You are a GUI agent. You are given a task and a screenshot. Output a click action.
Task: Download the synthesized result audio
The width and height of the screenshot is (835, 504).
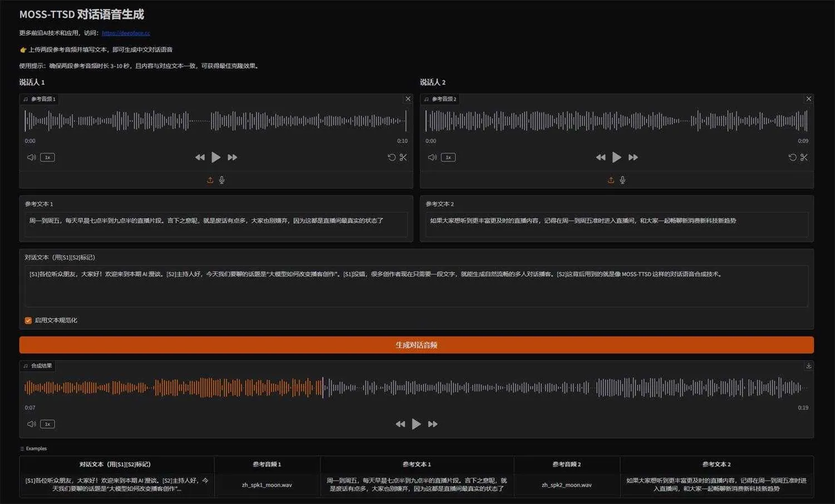click(809, 366)
